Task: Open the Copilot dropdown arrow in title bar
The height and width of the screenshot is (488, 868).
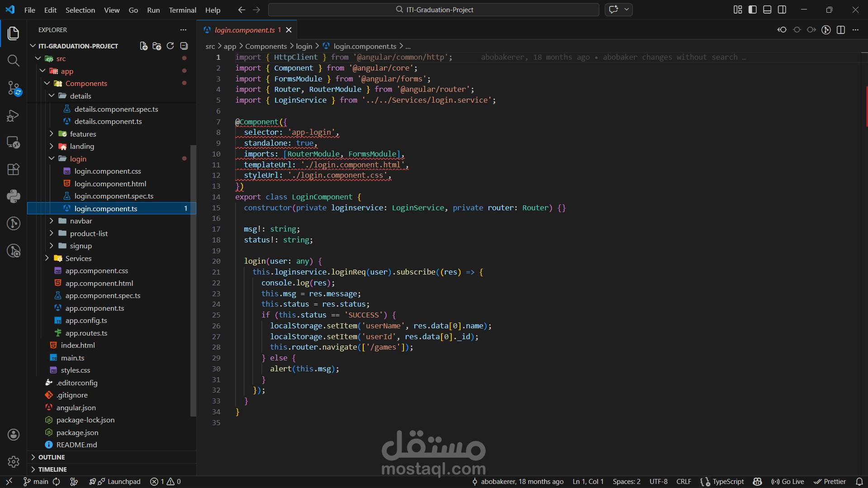Action: (626, 9)
